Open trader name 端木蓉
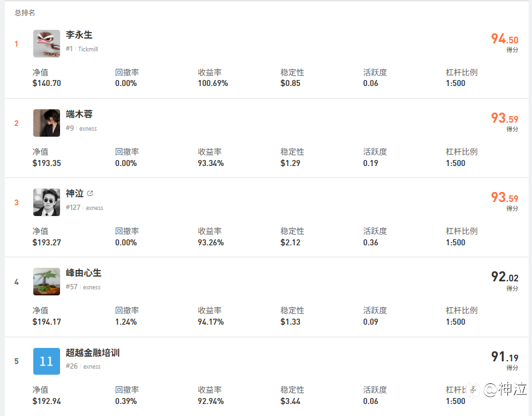532x416 pixels. click(79, 114)
